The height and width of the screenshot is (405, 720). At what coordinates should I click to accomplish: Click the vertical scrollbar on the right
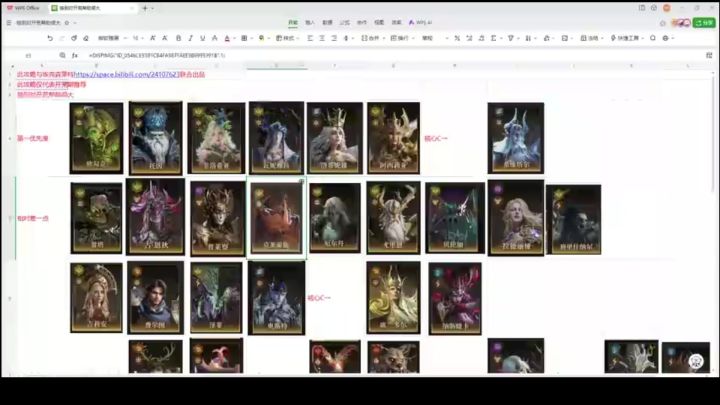tap(713, 133)
